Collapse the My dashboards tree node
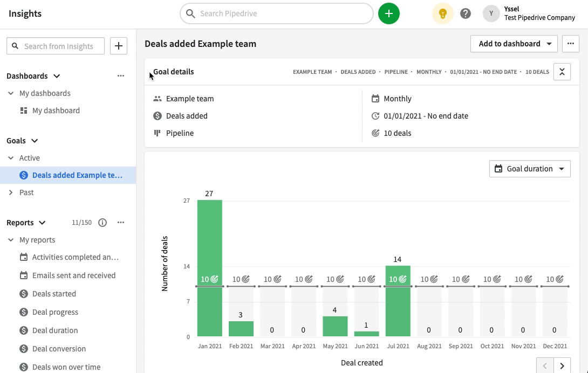588x373 pixels. coord(11,93)
